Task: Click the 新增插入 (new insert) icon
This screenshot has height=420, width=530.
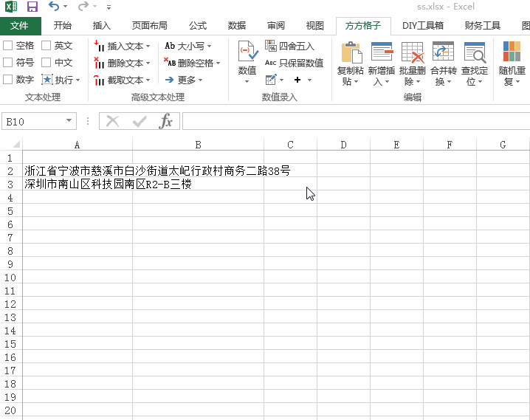Action: click(x=382, y=52)
